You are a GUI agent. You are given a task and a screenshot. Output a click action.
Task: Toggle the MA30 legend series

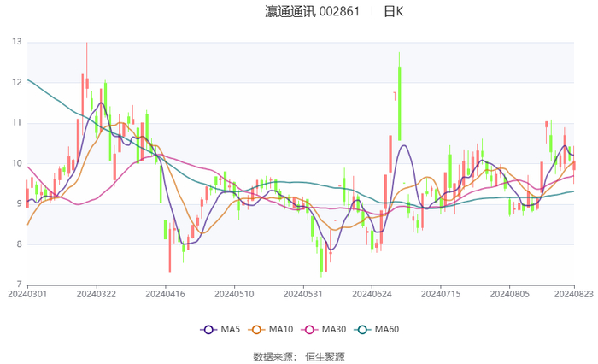click(x=324, y=329)
